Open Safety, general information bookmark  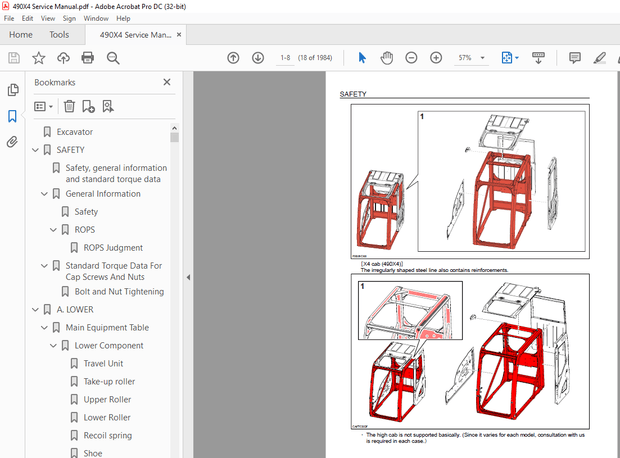click(116, 173)
